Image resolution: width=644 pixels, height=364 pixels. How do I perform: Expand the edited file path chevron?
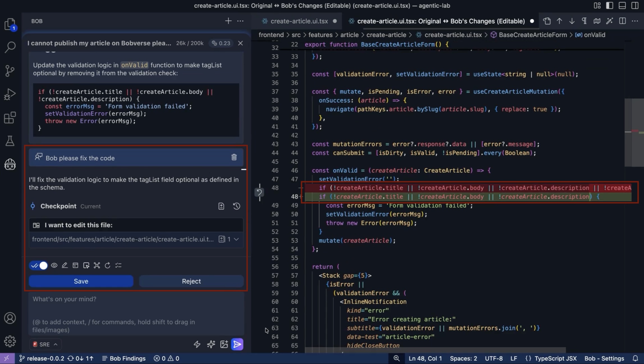(236, 239)
